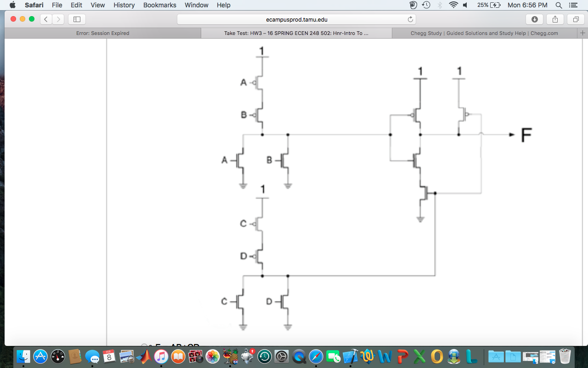Open the Downloads popover in Safari

click(x=533, y=19)
